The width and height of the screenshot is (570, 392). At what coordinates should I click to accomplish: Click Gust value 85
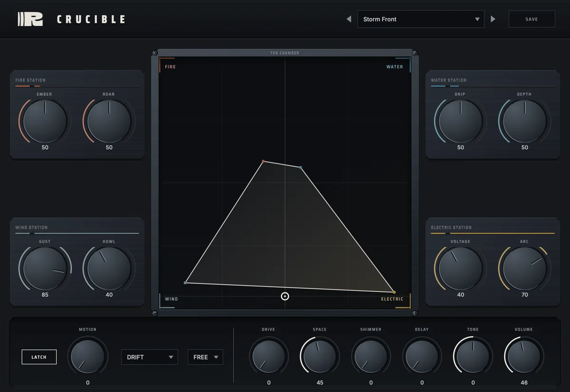(x=45, y=295)
